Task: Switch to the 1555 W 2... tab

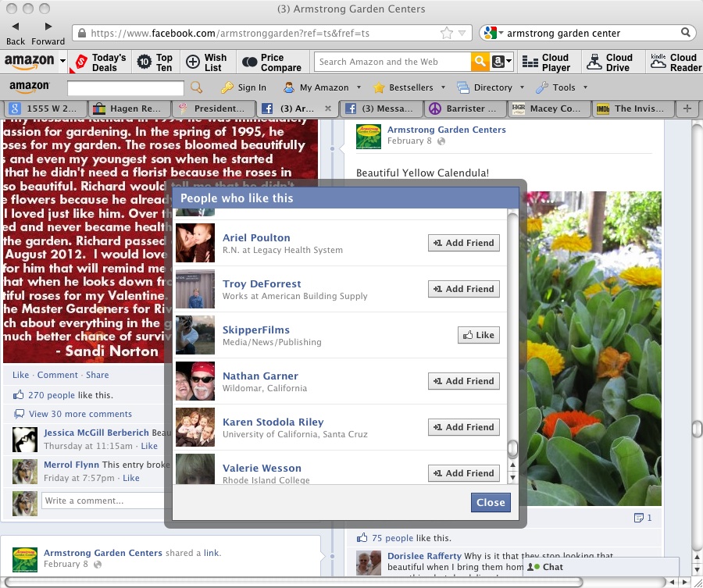Action: (x=45, y=109)
